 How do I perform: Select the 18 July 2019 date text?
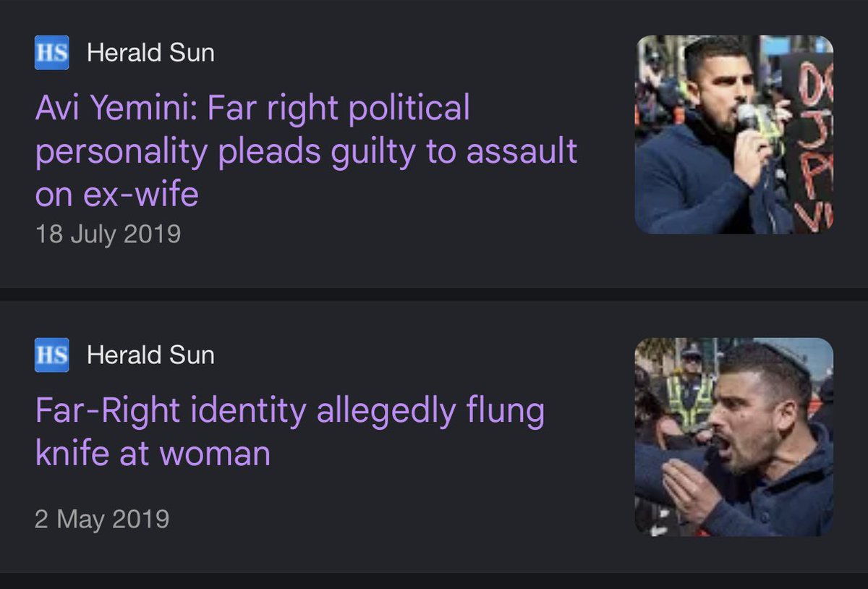tap(108, 234)
